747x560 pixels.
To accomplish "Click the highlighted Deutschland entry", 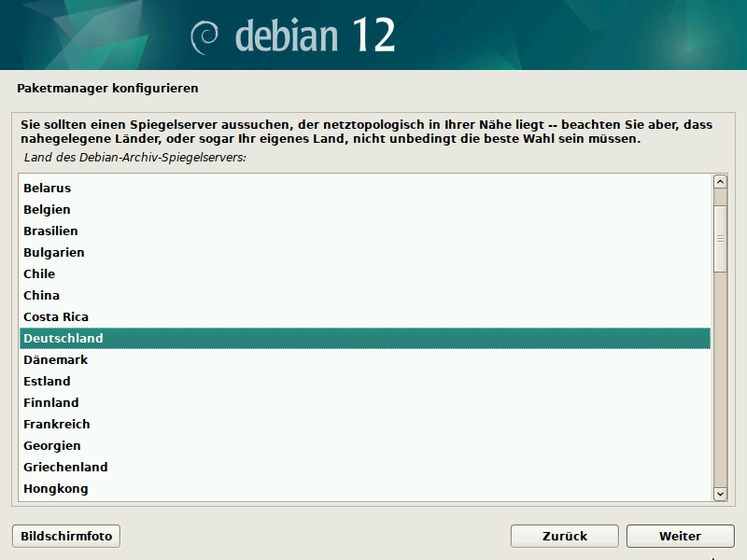I will click(63, 338).
